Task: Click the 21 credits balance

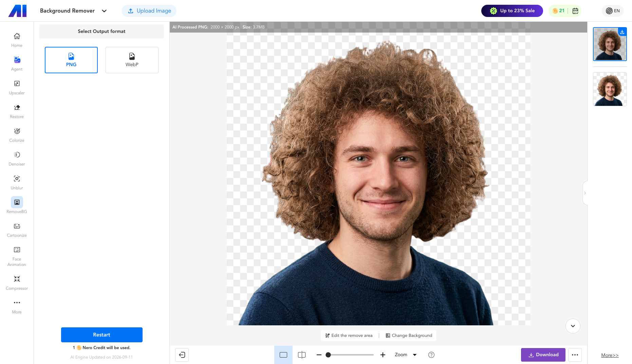Action: 558,11
